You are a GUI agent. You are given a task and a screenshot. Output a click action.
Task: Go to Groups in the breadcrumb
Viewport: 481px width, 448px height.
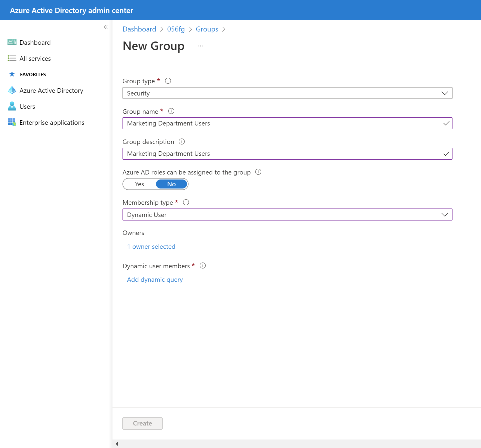click(207, 29)
